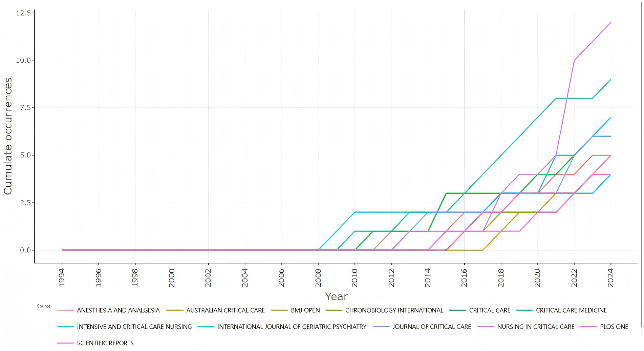Click the 0.0 y-axis tick label
Image resolution: width=644 pixels, height=351 pixels.
[x=25, y=250]
